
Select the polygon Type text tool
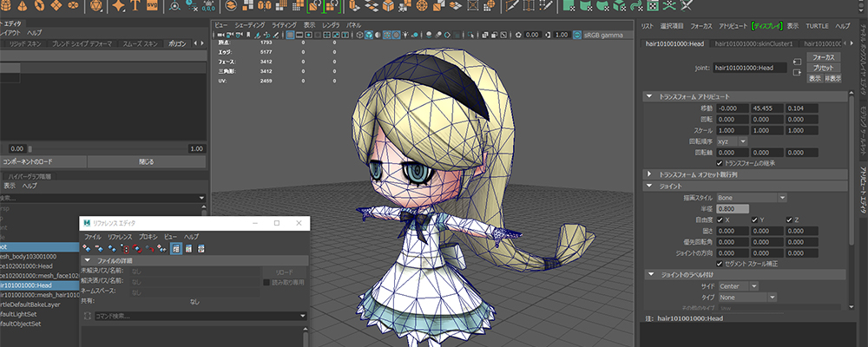pos(137,6)
